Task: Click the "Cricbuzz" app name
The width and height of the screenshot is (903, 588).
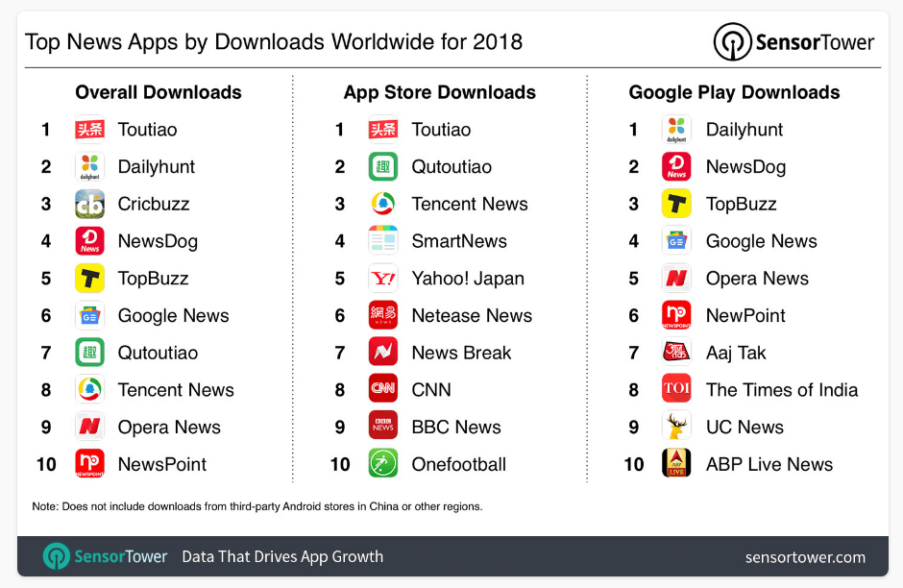Action: 154,204
